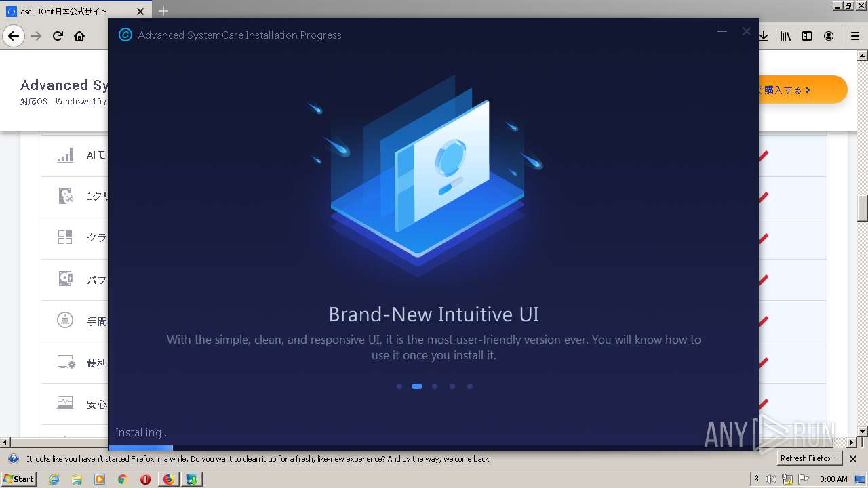Reload the Firefox page

pos(58,36)
